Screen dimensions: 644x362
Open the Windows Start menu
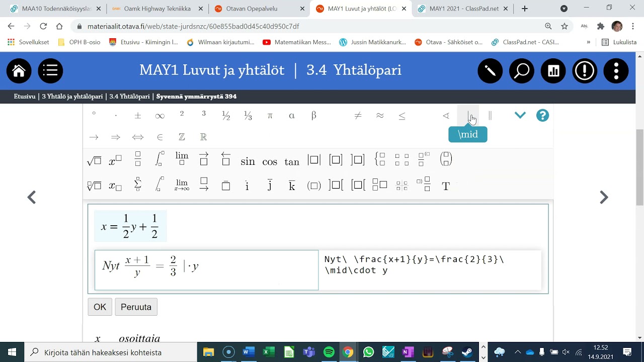(x=12, y=352)
